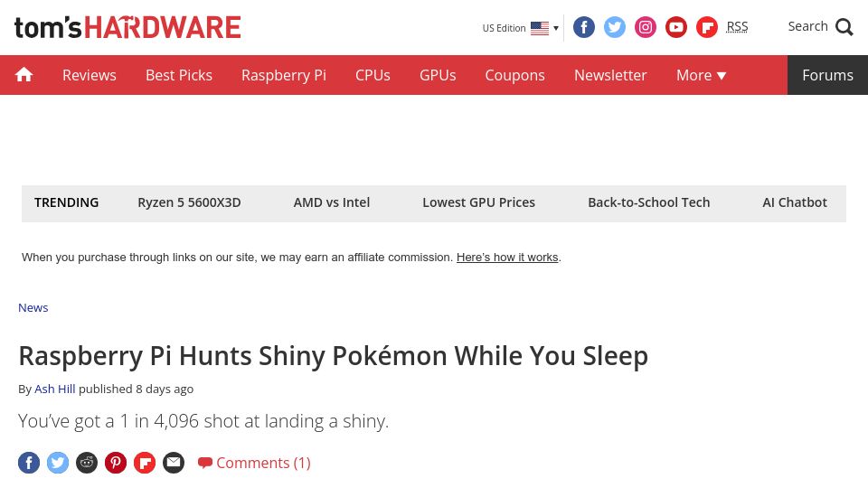Screen dimensions: 868x488
Task: Share article on Pinterest
Action: (116, 463)
